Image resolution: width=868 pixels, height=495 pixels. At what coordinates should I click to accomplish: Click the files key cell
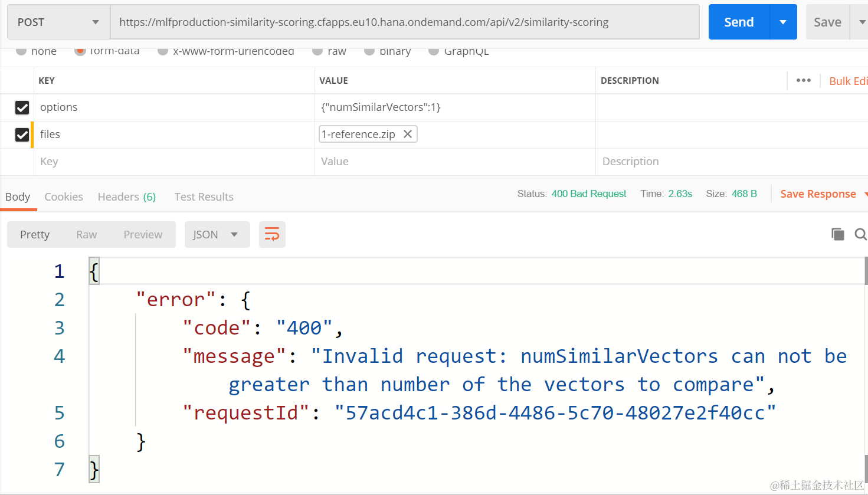(174, 135)
